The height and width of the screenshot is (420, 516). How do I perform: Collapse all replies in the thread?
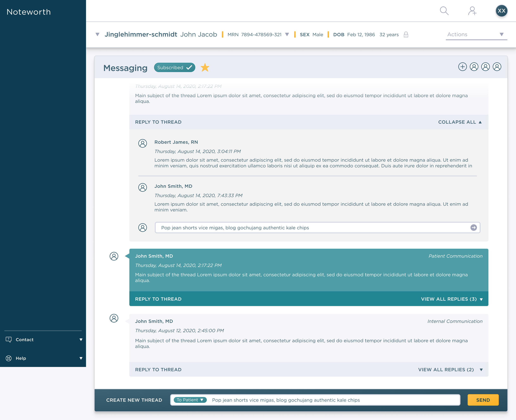tap(460, 122)
